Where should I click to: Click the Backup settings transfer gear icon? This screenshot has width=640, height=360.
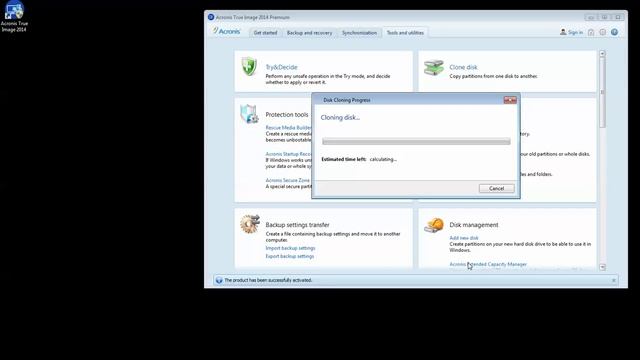click(250, 224)
